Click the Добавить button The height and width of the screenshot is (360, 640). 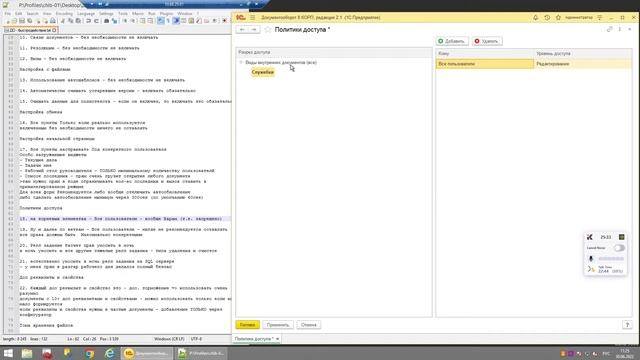point(451,41)
